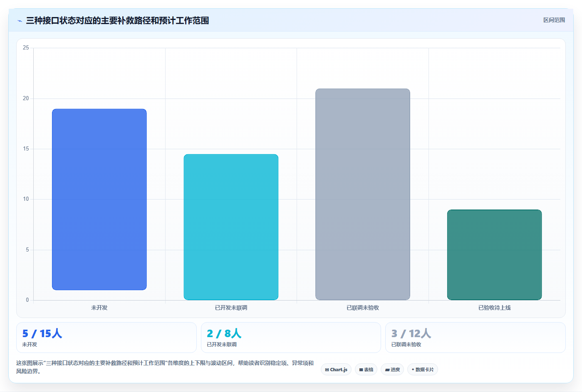
Task: Click the 已开发未联调 x-axis label
Action: pos(231,308)
